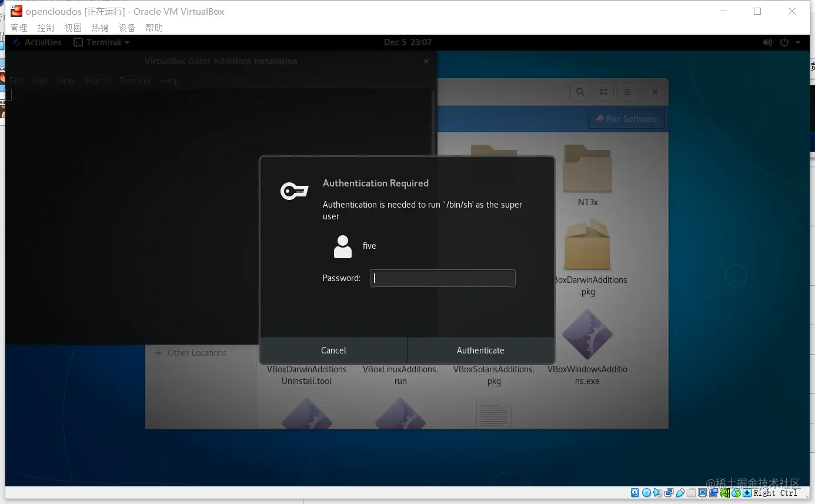This screenshot has height=504, width=815.
Task: Click the key icon in authentication dialog
Action: [294, 191]
